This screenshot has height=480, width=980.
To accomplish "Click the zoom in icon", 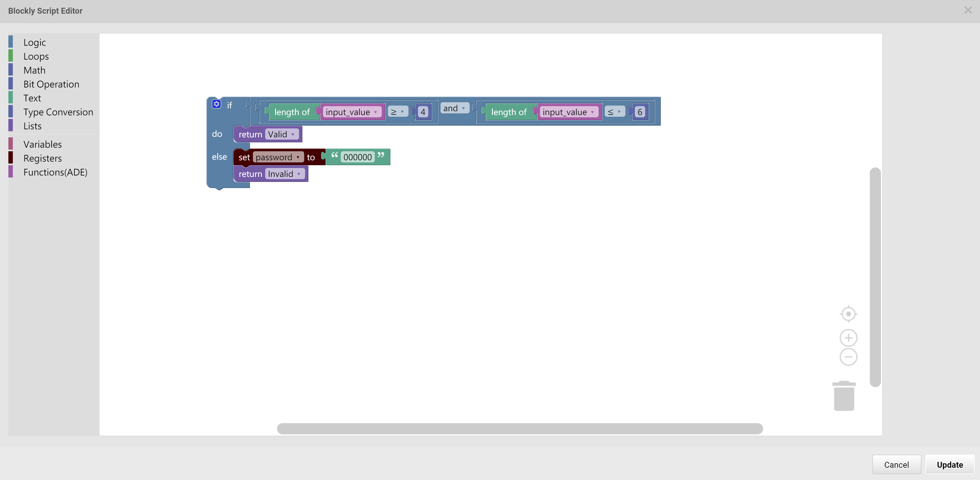I will point(848,337).
